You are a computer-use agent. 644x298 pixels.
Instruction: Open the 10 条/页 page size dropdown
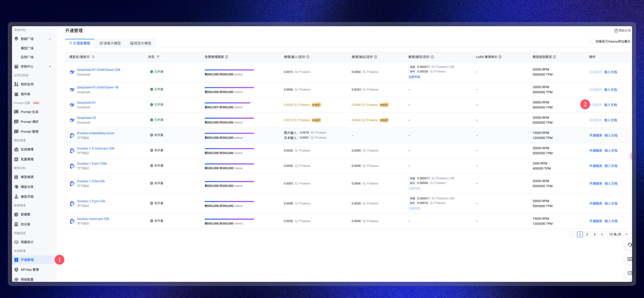pos(618,234)
